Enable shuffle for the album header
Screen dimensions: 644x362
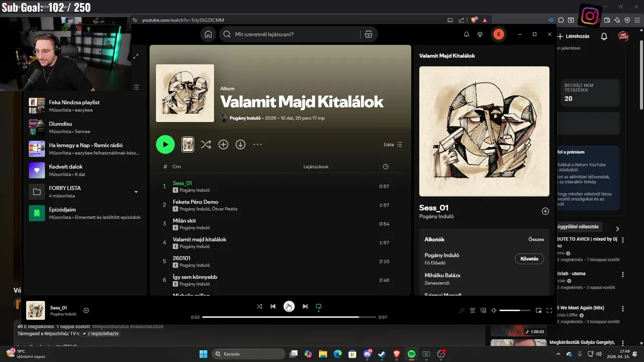click(x=206, y=144)
